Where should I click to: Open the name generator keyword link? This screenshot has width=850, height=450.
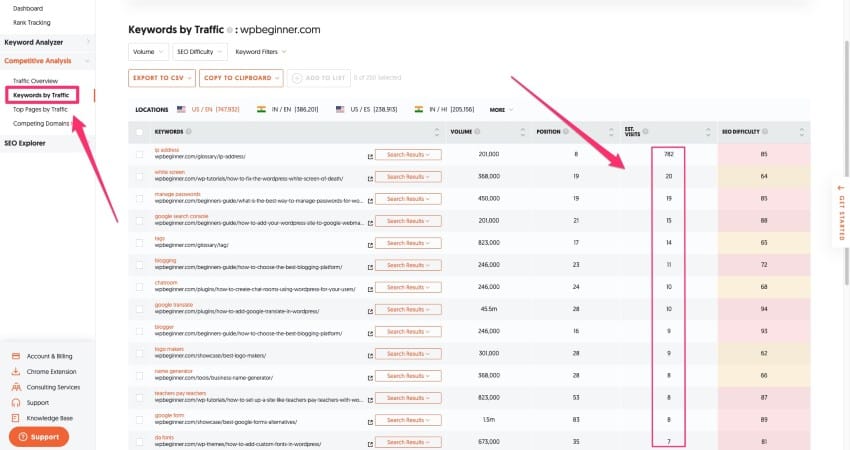173,371
